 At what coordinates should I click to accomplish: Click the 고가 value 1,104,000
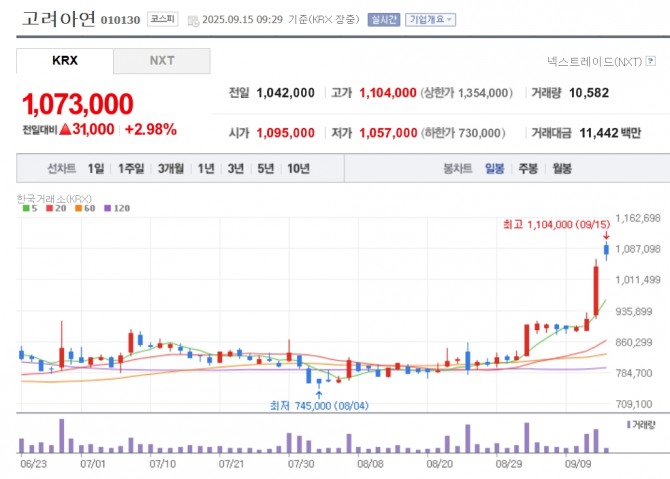[x=388, y=93]
